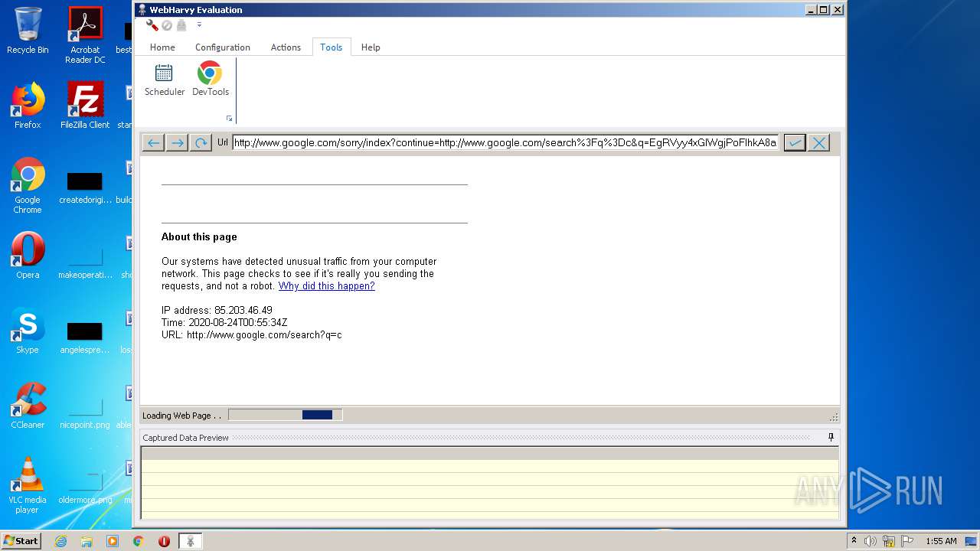The width and height of the screenshot is (980, 551).
Task: Open Skype desktop shortcut
Action: 28,331
